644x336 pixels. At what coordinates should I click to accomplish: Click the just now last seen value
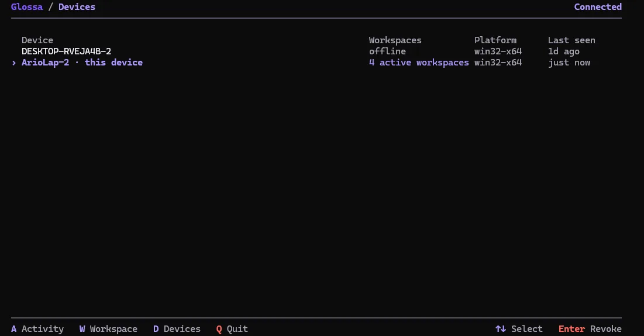[569, 63]
